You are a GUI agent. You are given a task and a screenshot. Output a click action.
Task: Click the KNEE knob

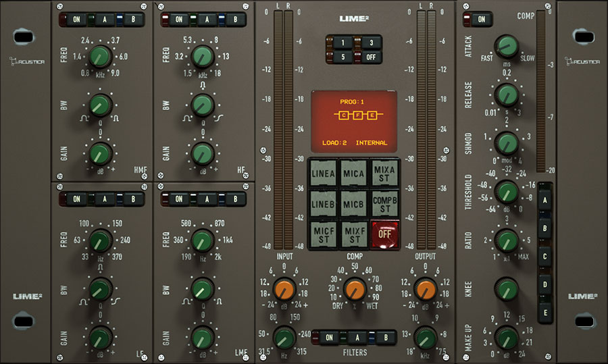[x=507, y=290]
